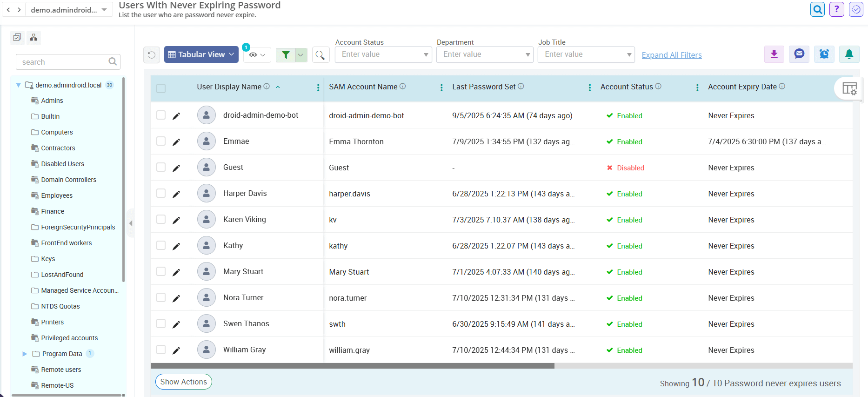Check the Mary Stuart row checkbox
The image size is (868, 397).
pos(161,271)
